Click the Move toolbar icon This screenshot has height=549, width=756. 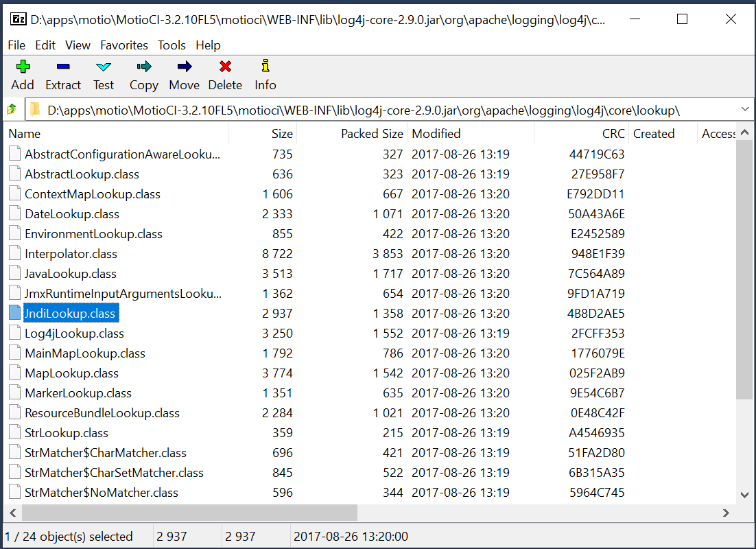184,66
